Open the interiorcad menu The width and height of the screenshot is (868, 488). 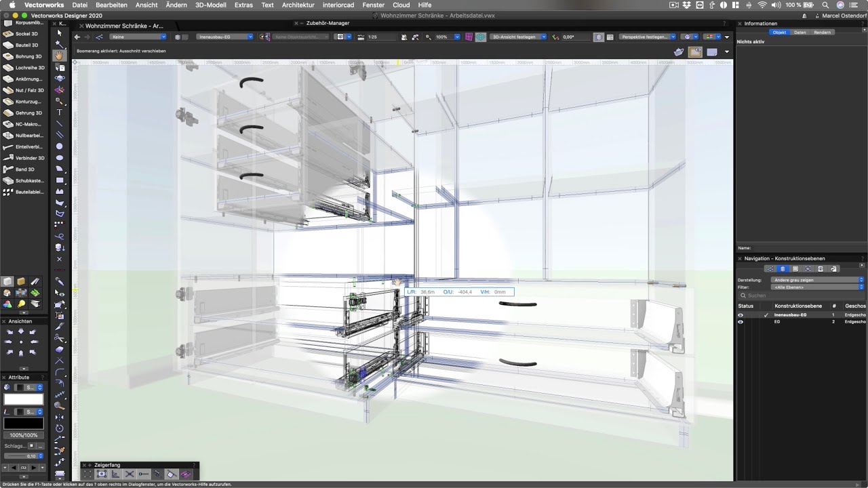point(338,5)
